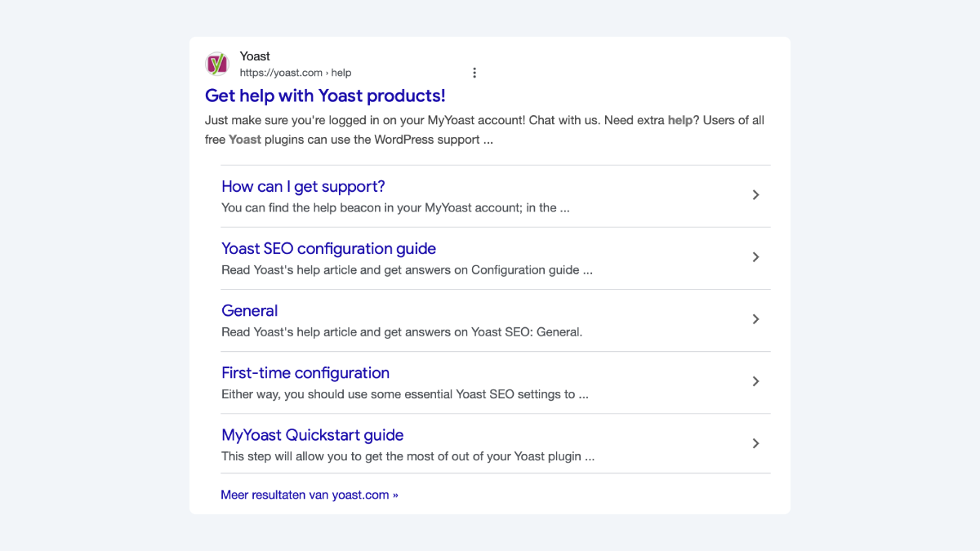Viewport: 980px width, 551px height.
Task: Open the "General" sitelink title
Action: coord(249,310)
